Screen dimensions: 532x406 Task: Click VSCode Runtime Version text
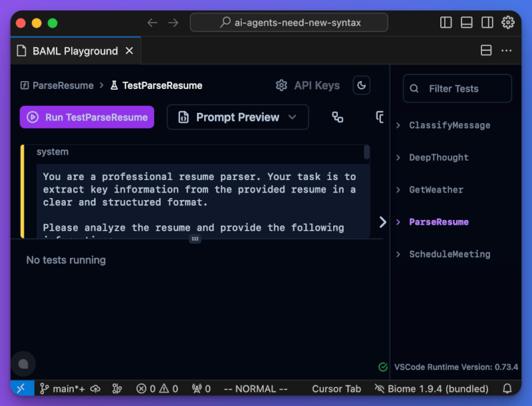tap(456, 367)
